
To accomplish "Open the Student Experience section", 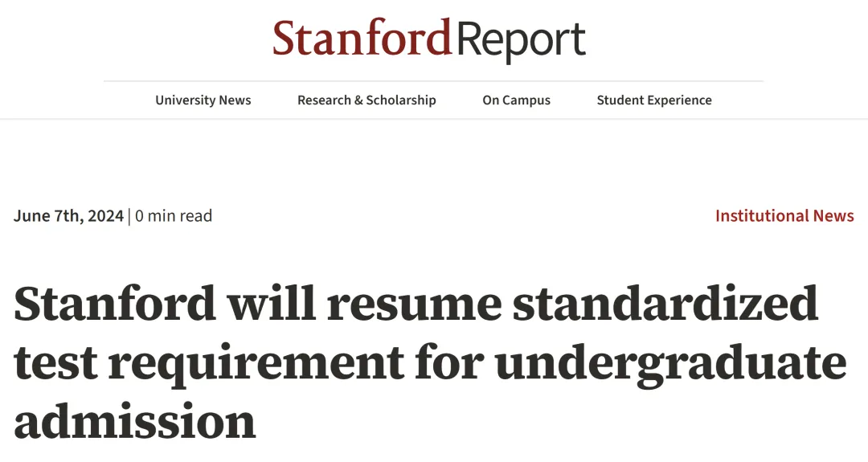I will pos(654,100).
